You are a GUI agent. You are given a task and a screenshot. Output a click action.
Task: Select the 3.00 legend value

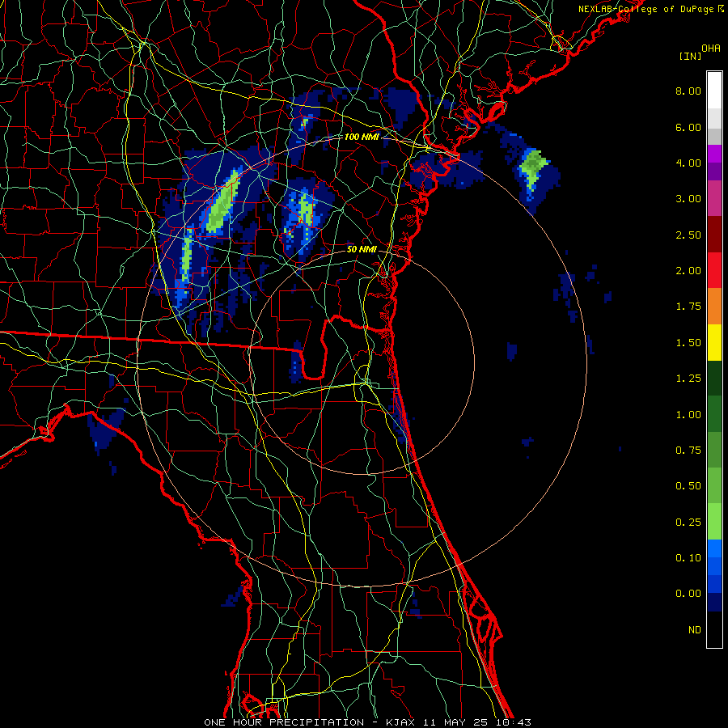click(x=688, y=199)
